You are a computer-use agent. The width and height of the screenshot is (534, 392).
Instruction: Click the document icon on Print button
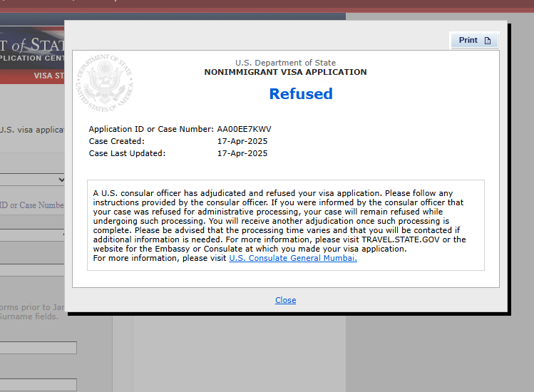488,41
